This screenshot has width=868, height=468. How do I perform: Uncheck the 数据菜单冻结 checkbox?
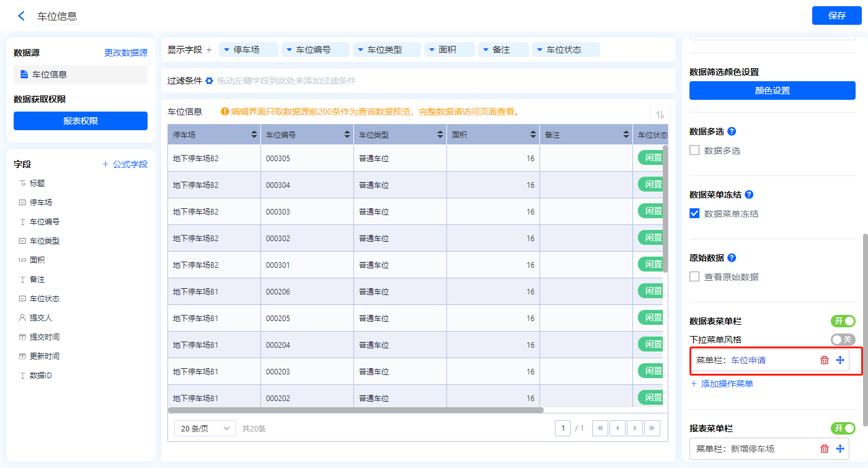(x=694, y=213)
